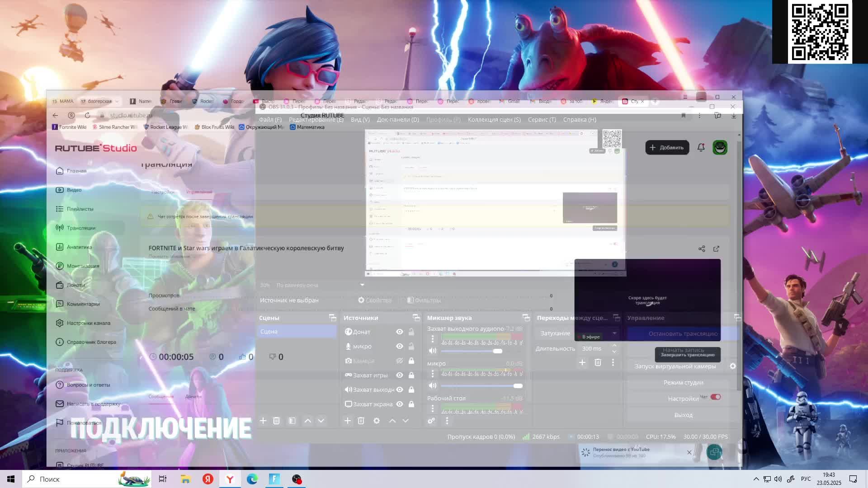The height and width of the screenshot is (488, 868).
Task: Hide the Захват экрана source
Action: tap(400, 404)
